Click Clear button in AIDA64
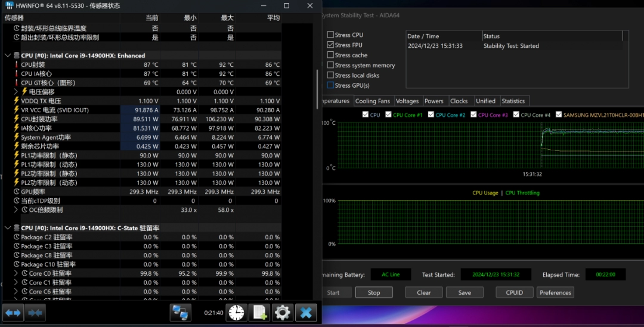 click(x=424, y=292)
